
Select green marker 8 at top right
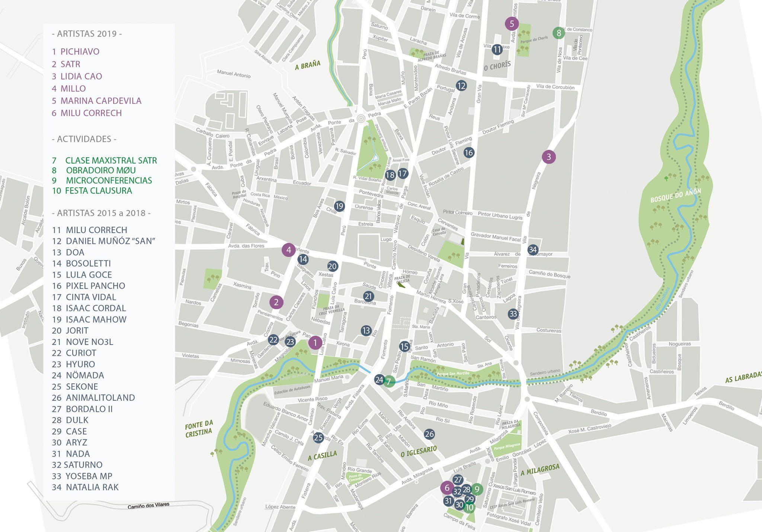point(558,33)
